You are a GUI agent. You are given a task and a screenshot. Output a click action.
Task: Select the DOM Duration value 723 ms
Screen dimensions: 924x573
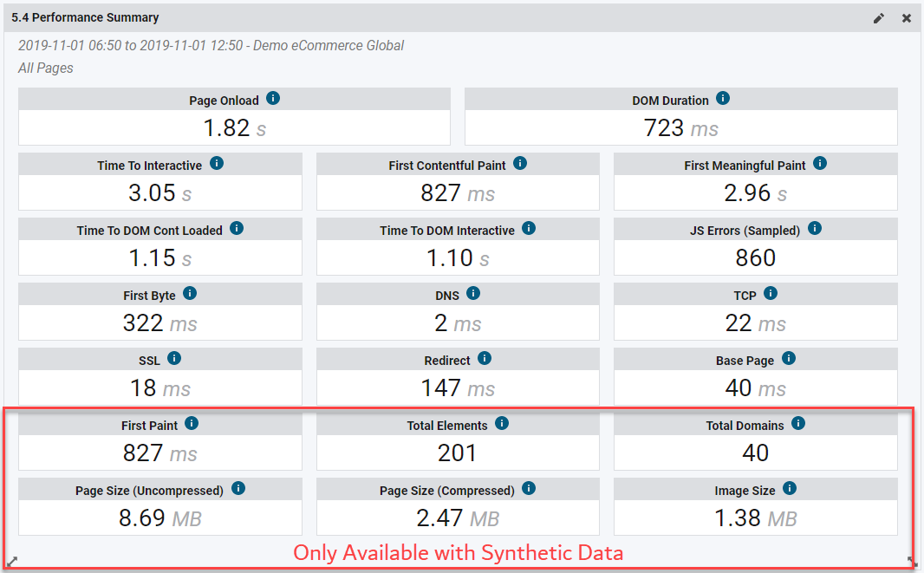[x=680, y=128]
